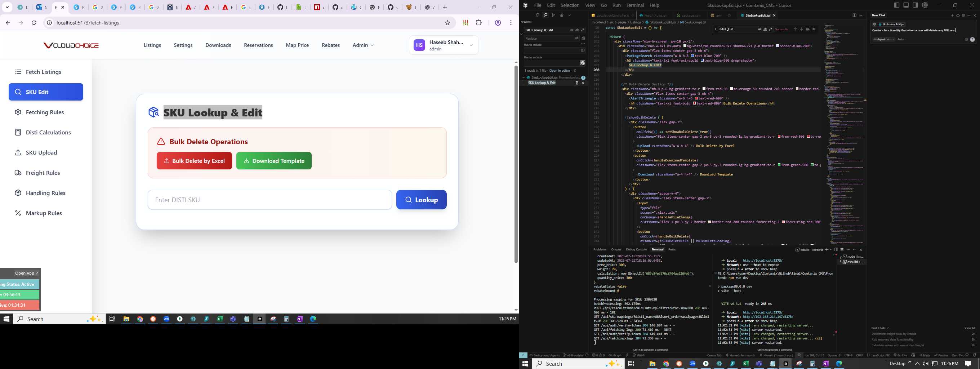Toggle Match Case in BASE_URL find widget
980x369 pixels.
click(x=760, y=29)
